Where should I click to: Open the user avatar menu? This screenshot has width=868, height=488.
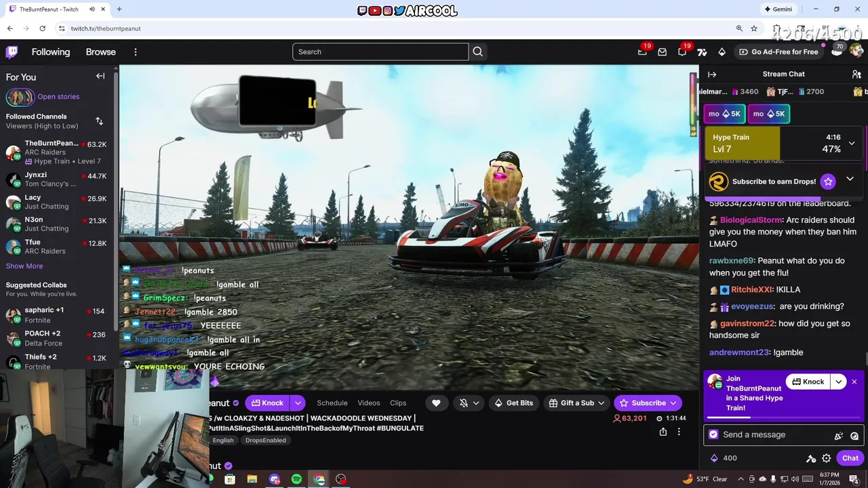(x=856, y=51)
